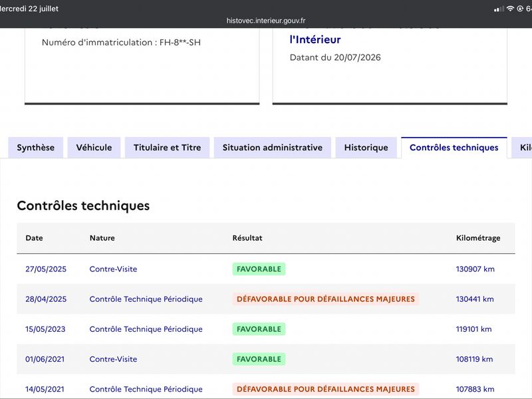Click the 119101 km mileage value
The image size is (532, 399).
point(473,329)
